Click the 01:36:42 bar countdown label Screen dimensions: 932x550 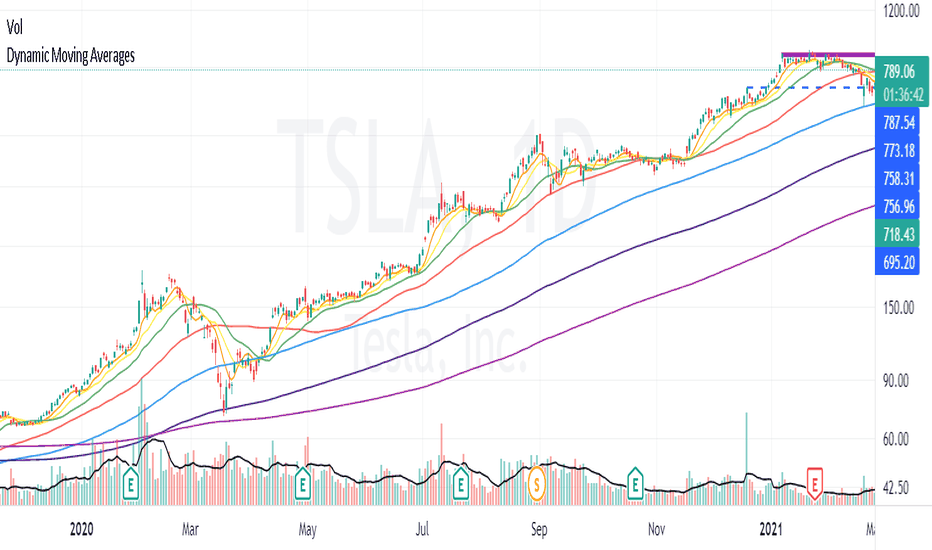pyautogui.click(x=903, y=95)
